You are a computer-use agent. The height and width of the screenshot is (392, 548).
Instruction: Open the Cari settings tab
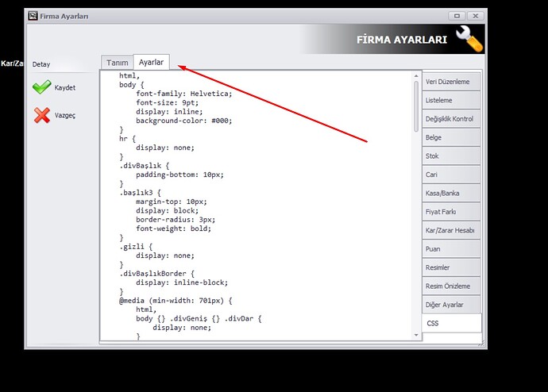point(451,175)
